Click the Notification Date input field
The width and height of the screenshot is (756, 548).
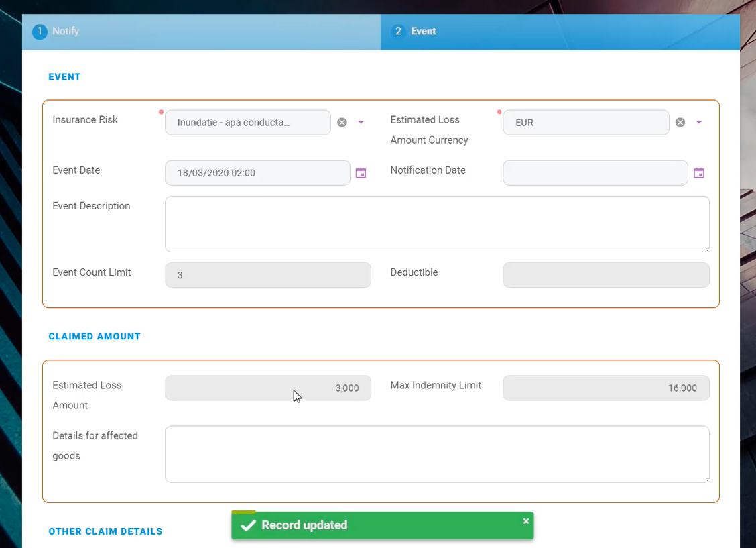594,173
